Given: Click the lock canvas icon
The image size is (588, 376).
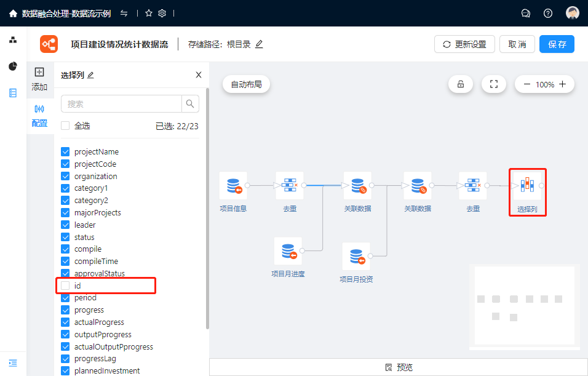Looking at the screenshot, I should pyautogui.click(x=461, y=84).
